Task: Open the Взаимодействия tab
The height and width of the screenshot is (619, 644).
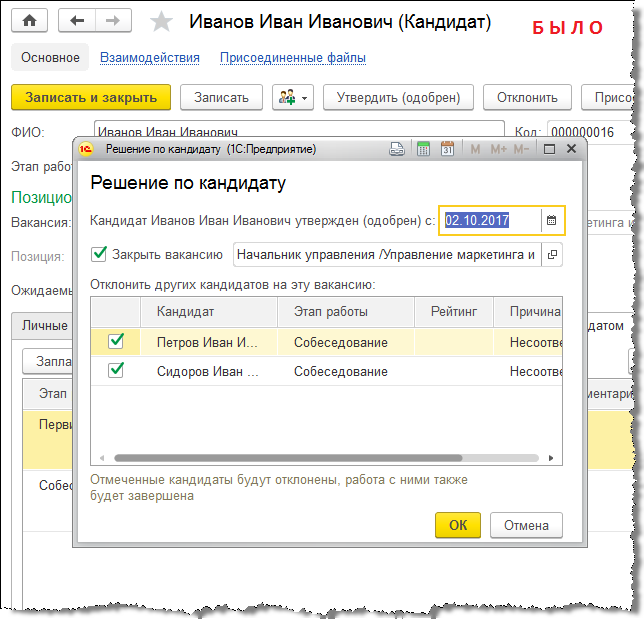Action: (x=150, y=58)
